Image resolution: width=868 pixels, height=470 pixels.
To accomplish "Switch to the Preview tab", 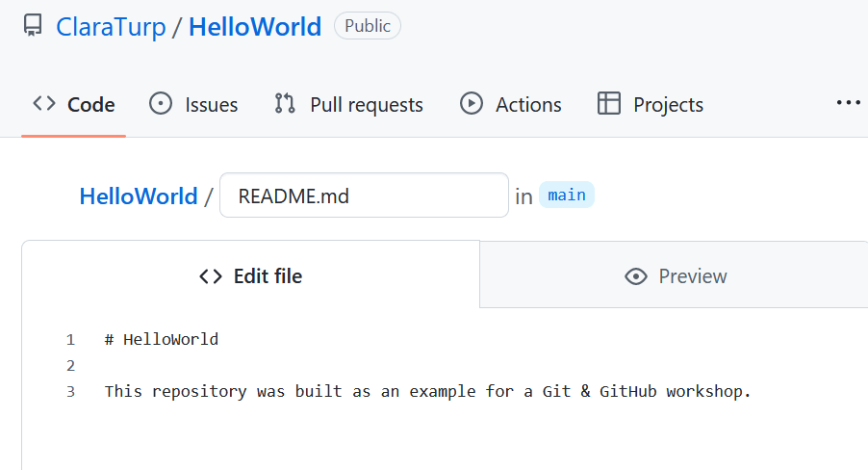I will [674, 276].
